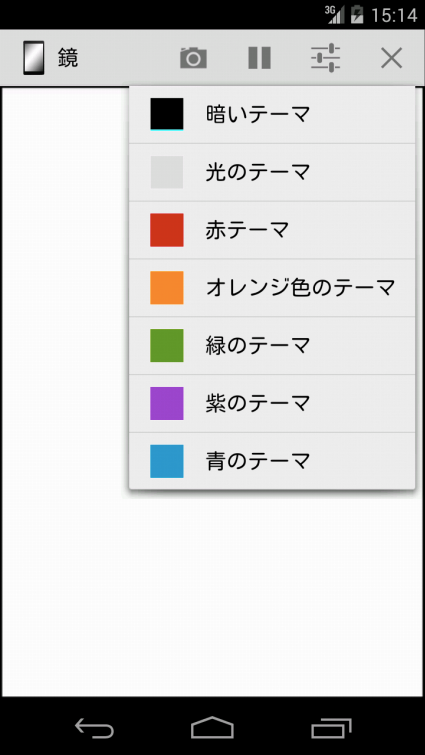Screen dimensions: 425x755
Task: Select オレンジ色のテーマ from the menu
Action: click(272, 288)
